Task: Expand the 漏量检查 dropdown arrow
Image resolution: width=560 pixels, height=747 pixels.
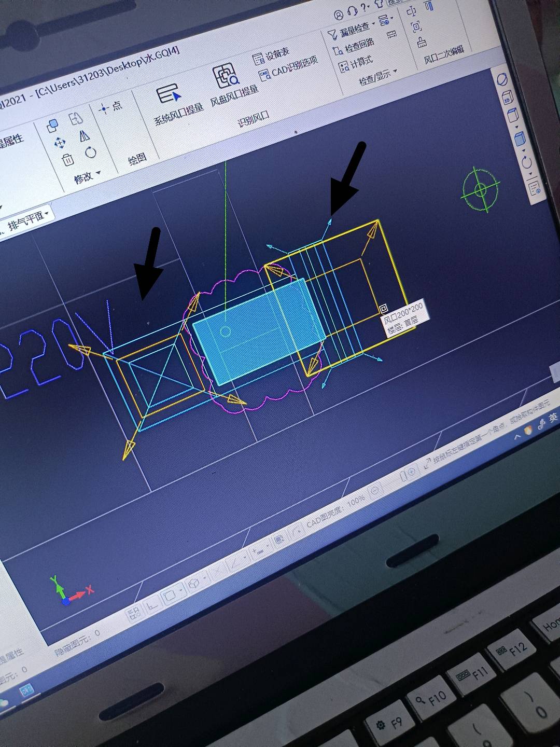Action: click(x=373, y=24)
